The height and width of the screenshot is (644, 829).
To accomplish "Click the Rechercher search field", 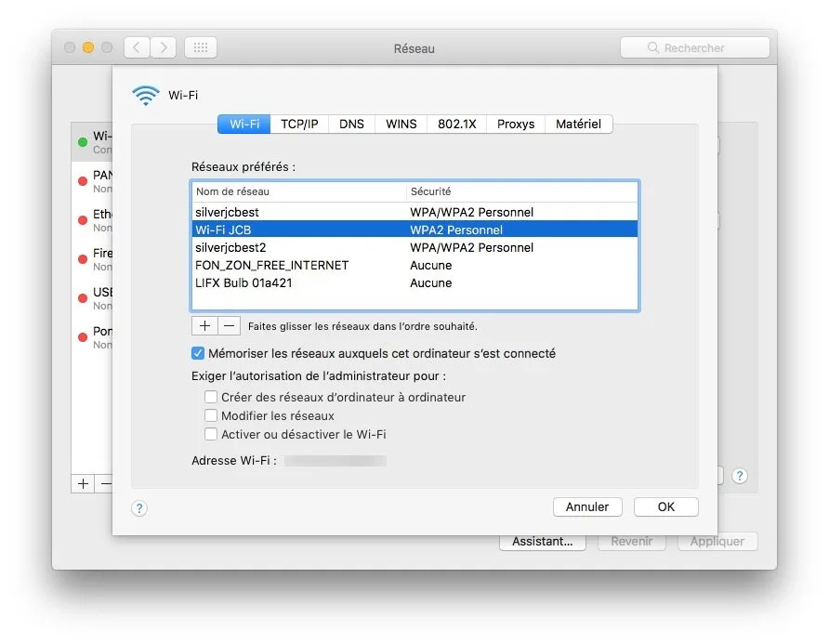I will [695, 47].
